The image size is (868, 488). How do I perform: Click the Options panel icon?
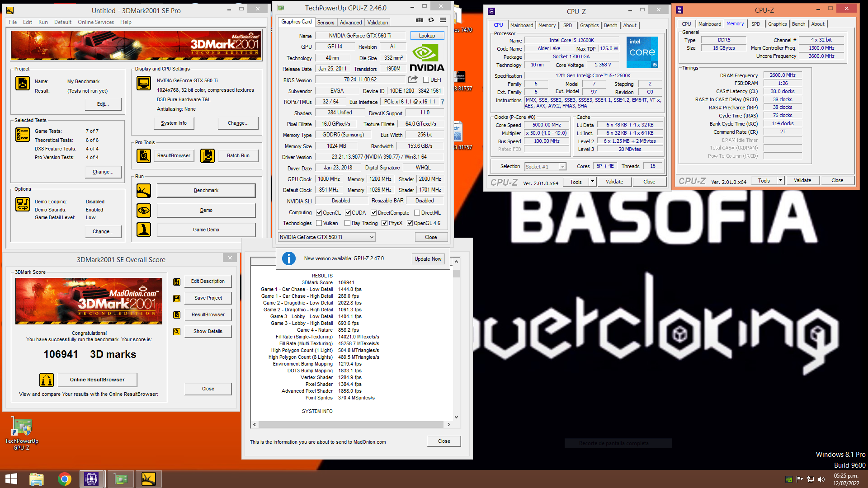pyautogui.click(x=23, y=204)
